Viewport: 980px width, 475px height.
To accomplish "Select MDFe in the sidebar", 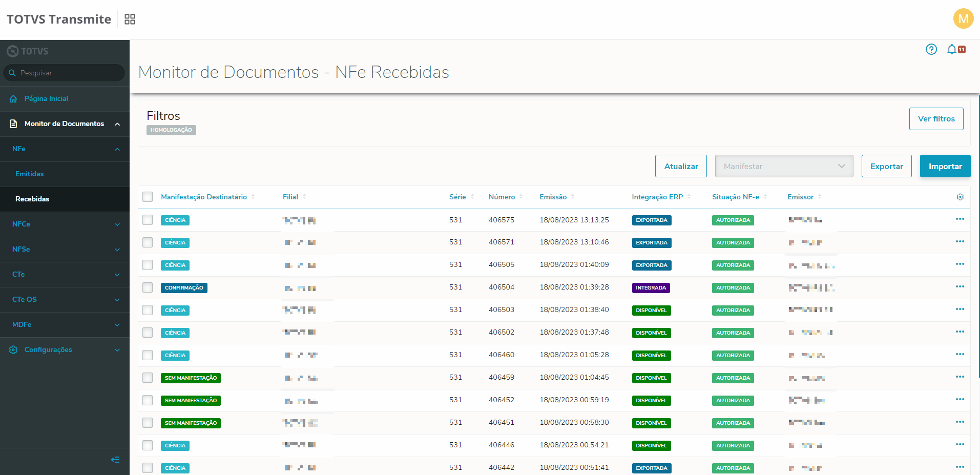I will tap(22, 325).
